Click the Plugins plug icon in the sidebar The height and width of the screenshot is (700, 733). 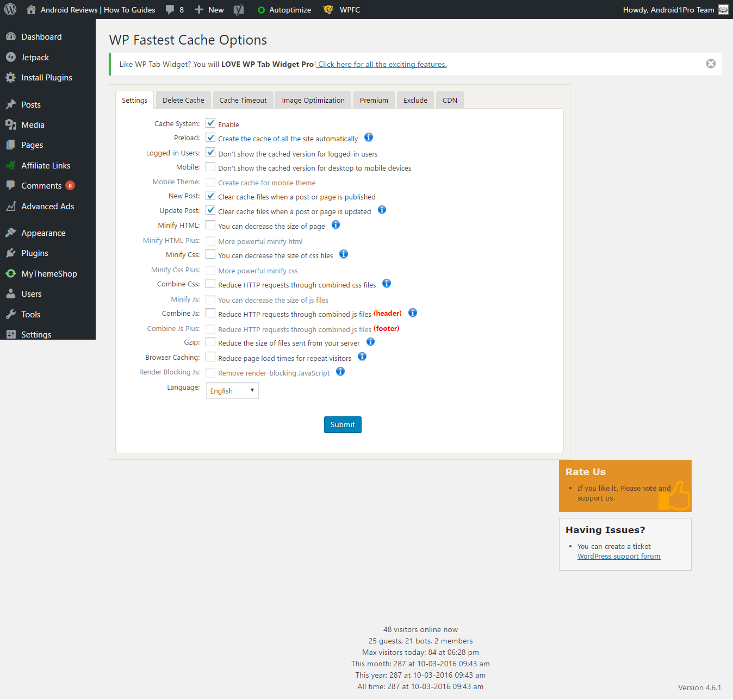click(x=11, y=253)
